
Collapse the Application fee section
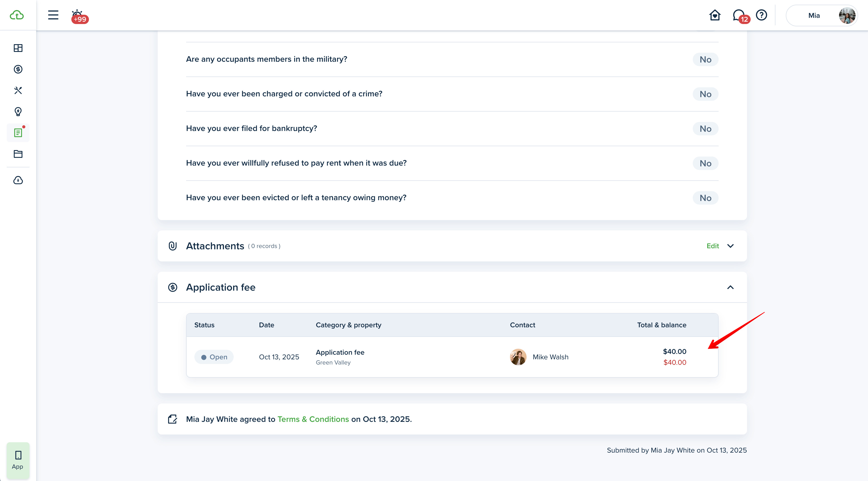pos(730,287)
